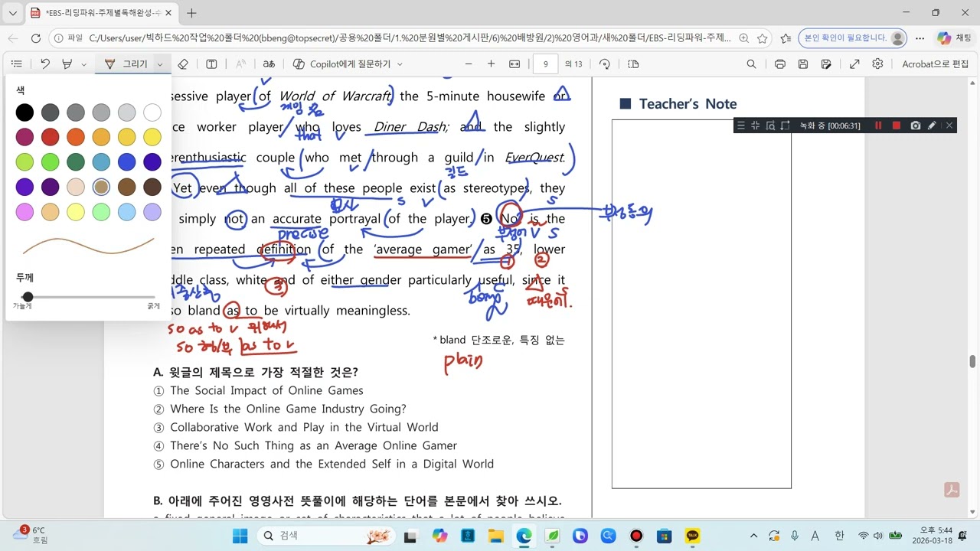Show hidden system tray icons chevron
This screenshot has width=980, height=551.
pyautogui.click(x=753, y=536)
